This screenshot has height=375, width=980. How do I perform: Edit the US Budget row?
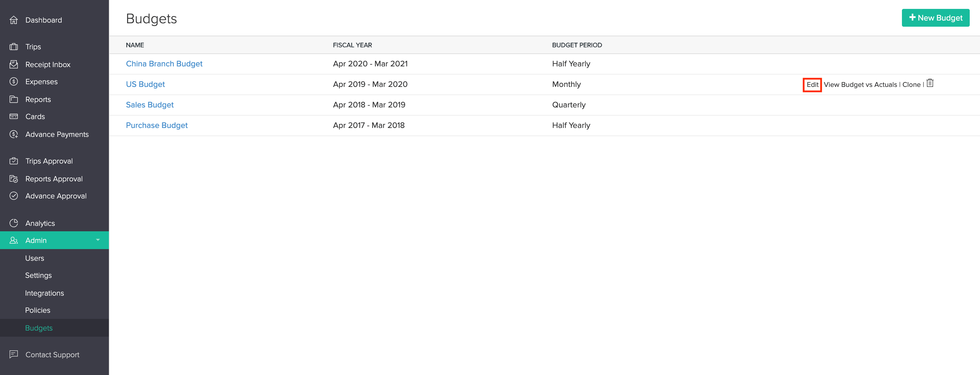click(x=812, y=85)
